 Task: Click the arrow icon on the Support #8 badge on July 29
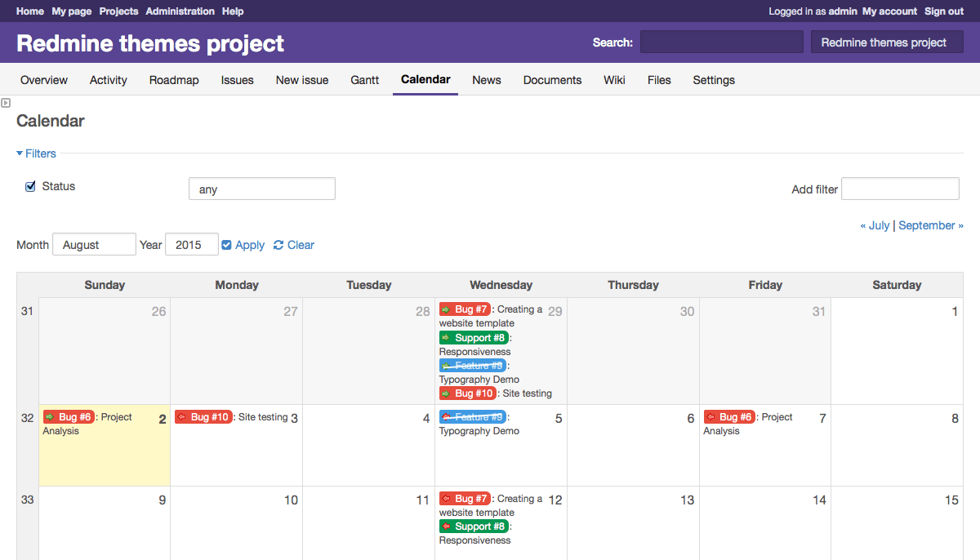pos(447,337)
